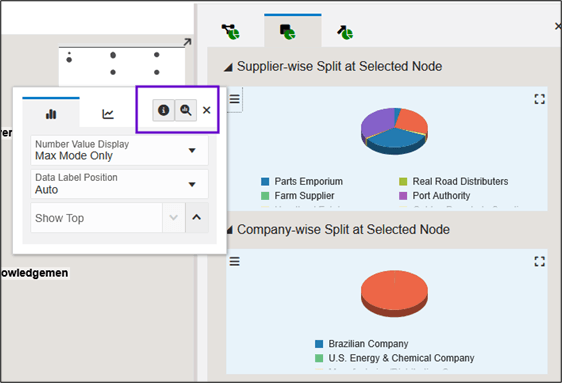The image size is (562, 383).
Task: Collapse Company-wise Split section
Action: point(230,230)
